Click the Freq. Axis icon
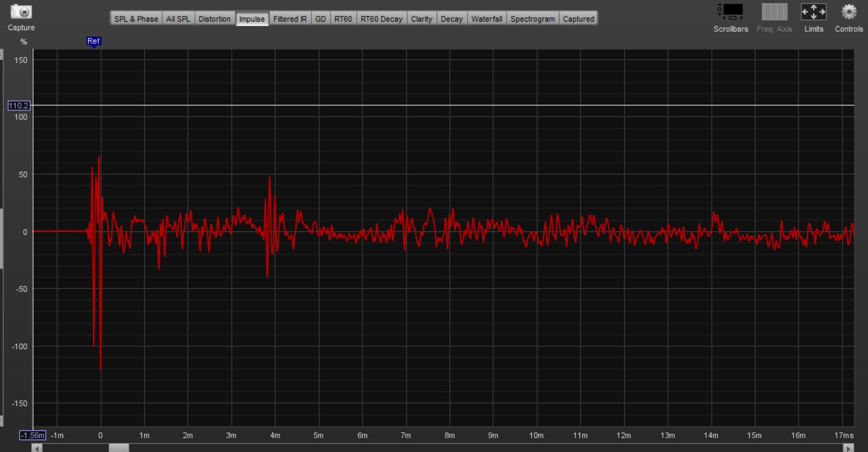Screen dimensions: 868x452 point(774,12)
